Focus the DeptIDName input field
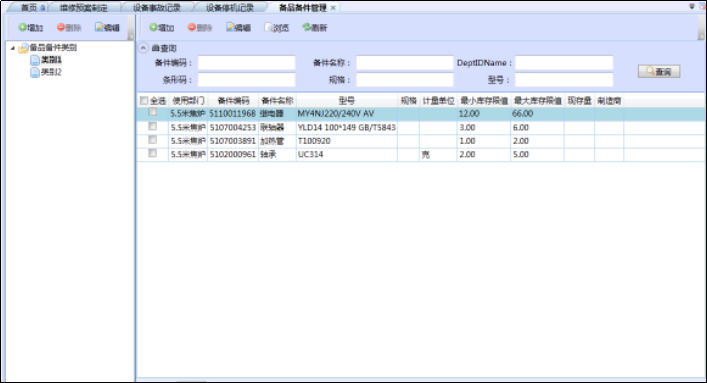Image resolution: width=707 pixels, height=383 pixels. [x=564, y=63]
